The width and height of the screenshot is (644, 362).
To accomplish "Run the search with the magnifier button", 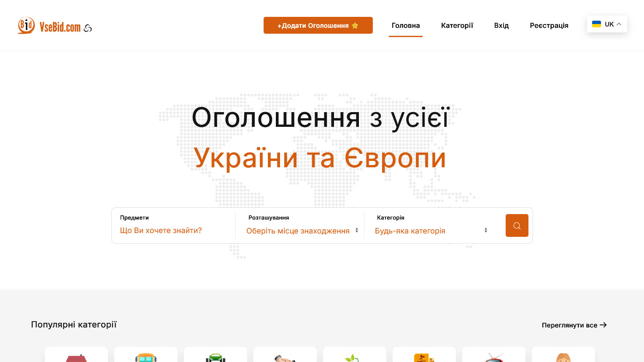I will click(517, 225).
